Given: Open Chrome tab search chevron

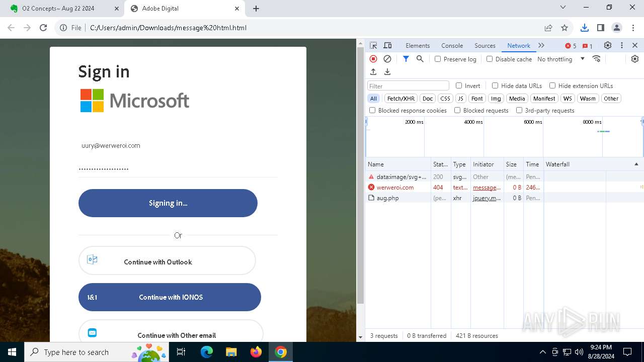Looking at the screenshot, I should pyautogui.click(x=563, y=7).
